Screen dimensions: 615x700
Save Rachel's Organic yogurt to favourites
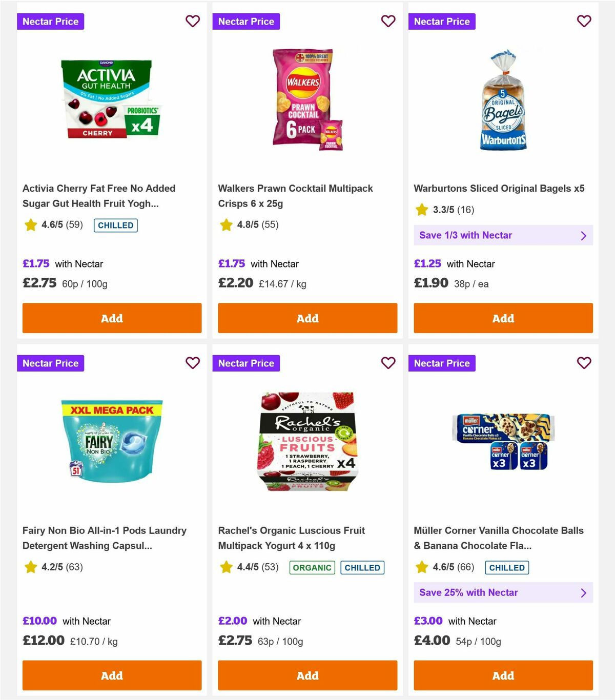point(388,363)
